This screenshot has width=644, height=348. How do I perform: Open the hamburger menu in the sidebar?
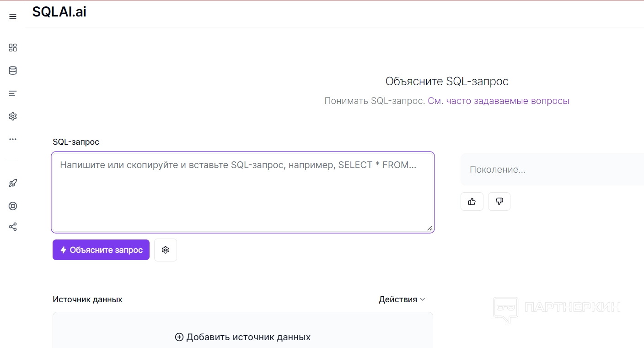13,16
